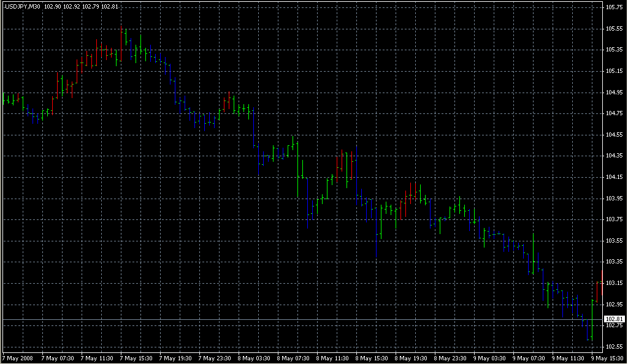The height and width of the screenshot is (364, 628).
Task: Click the 103.35 price scale label
Action: coord(614,262)
